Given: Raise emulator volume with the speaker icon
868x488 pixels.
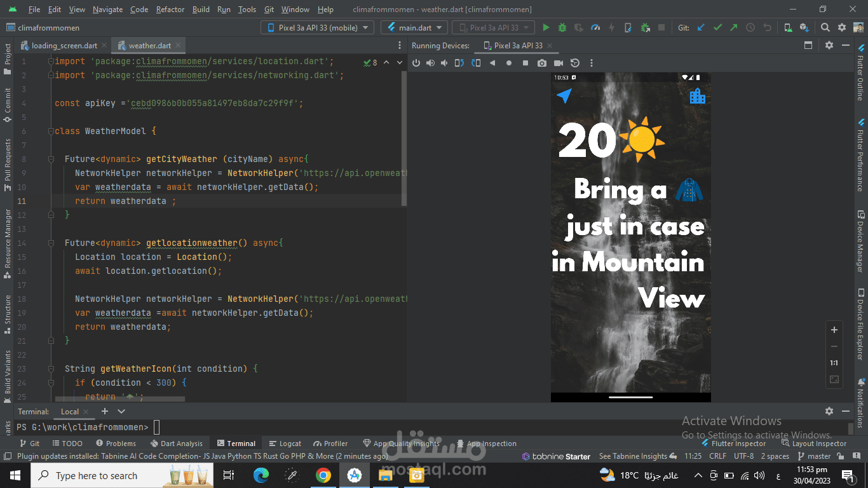Looking at the screenshot, I should point(431,63).
